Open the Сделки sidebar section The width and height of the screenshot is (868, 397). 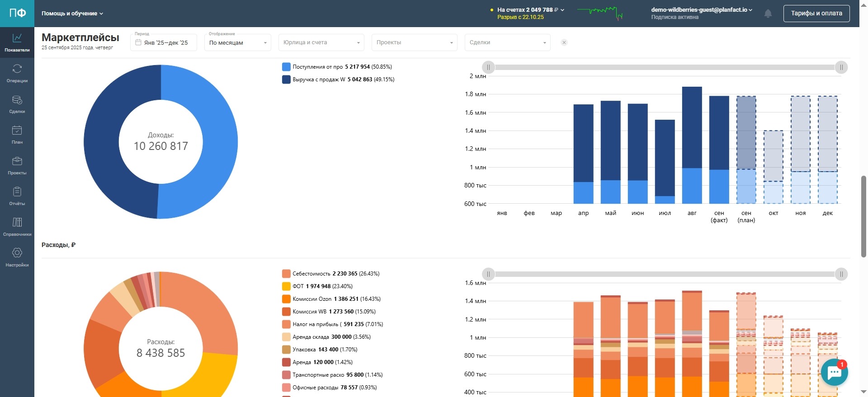[17, 104]
